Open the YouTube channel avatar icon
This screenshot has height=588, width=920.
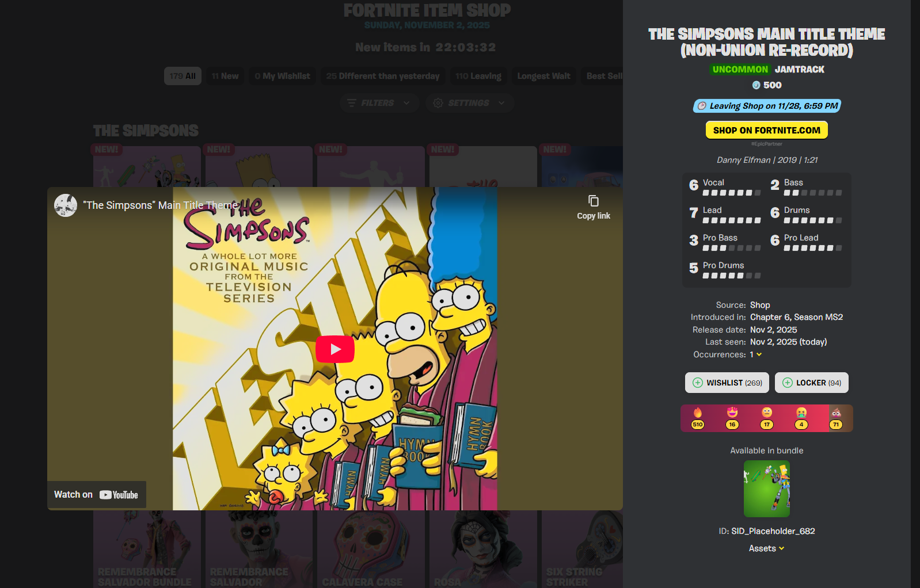coord(66,205)
